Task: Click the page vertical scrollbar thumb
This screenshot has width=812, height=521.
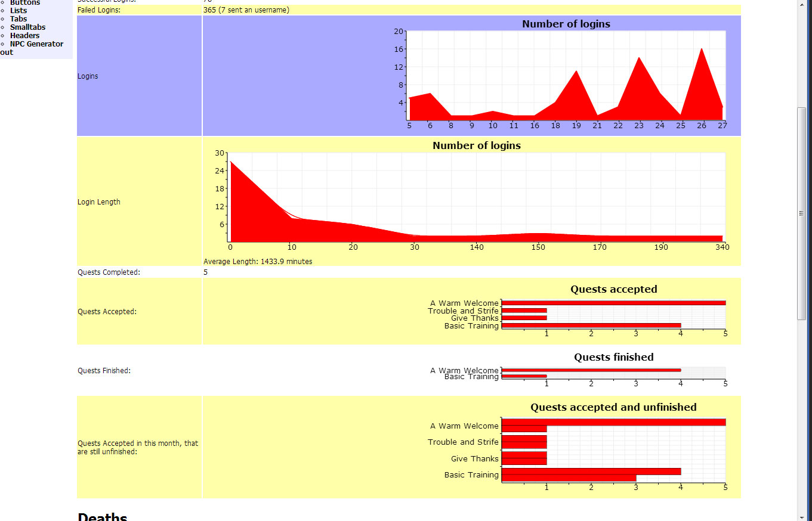Action: (x=802, y=213)
